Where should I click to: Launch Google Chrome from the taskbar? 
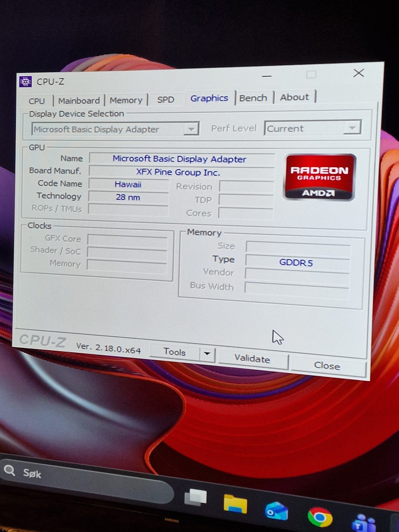point(320,517)
